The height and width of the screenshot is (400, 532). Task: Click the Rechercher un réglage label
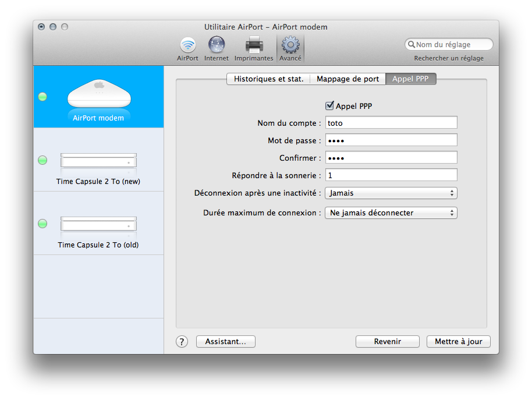[x=449, y=58]
